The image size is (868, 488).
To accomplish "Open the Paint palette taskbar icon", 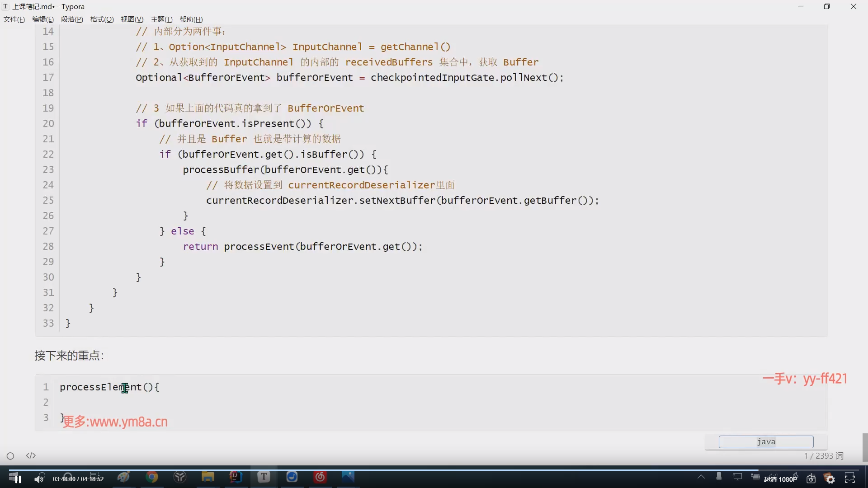I will pyautogui.click(x=123, y=477).
